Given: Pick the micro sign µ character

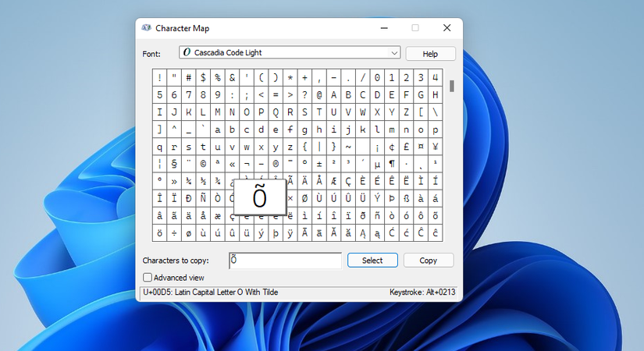Looking at the screenshot, I should [377, 164].
